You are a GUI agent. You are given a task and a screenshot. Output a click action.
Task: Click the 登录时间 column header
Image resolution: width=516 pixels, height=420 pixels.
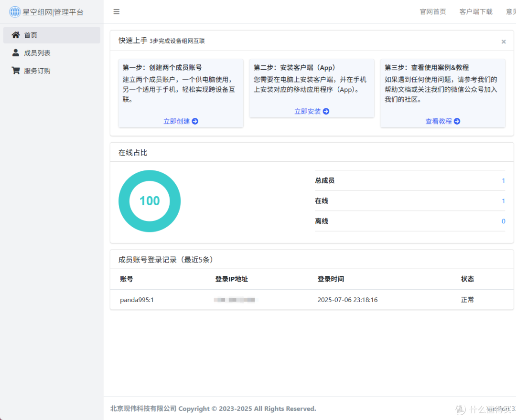tap(331, 279)
